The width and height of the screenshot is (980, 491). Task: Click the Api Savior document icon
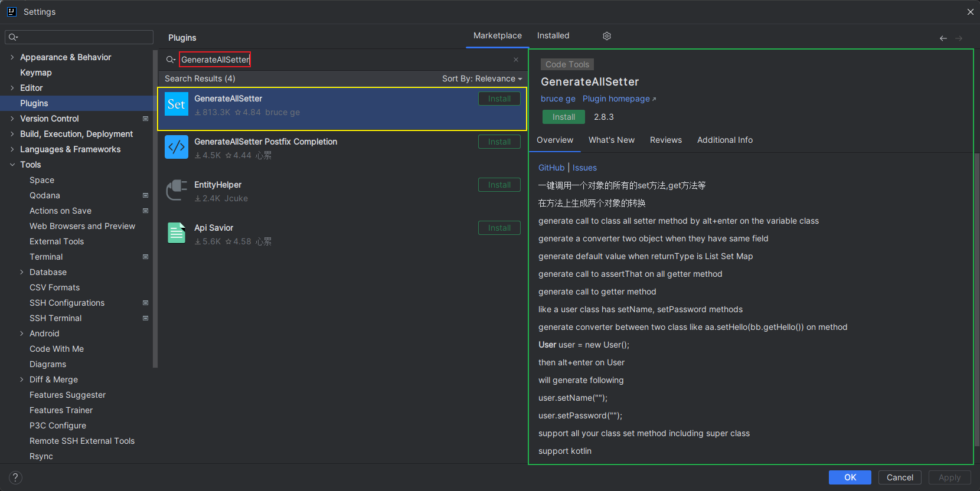176,233
